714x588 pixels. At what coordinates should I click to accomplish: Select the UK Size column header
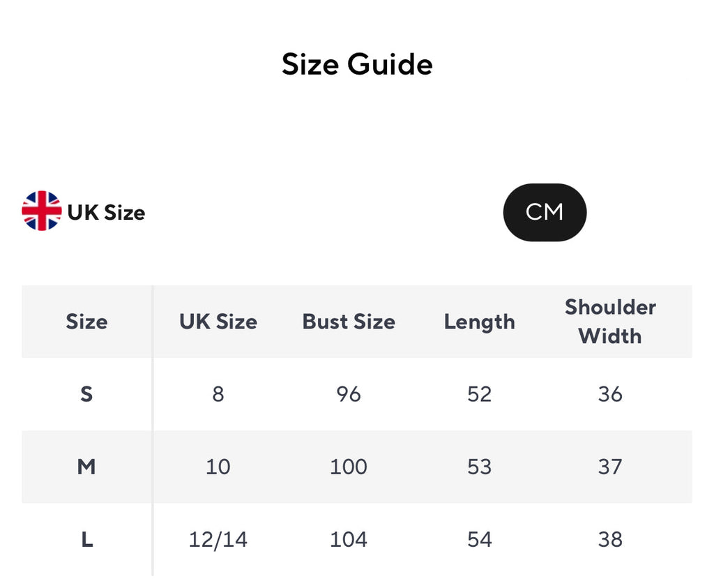218,322
